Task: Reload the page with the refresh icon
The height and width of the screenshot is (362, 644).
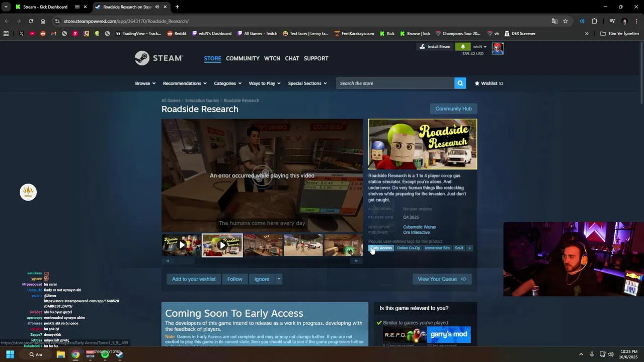Action: (31, 21)
